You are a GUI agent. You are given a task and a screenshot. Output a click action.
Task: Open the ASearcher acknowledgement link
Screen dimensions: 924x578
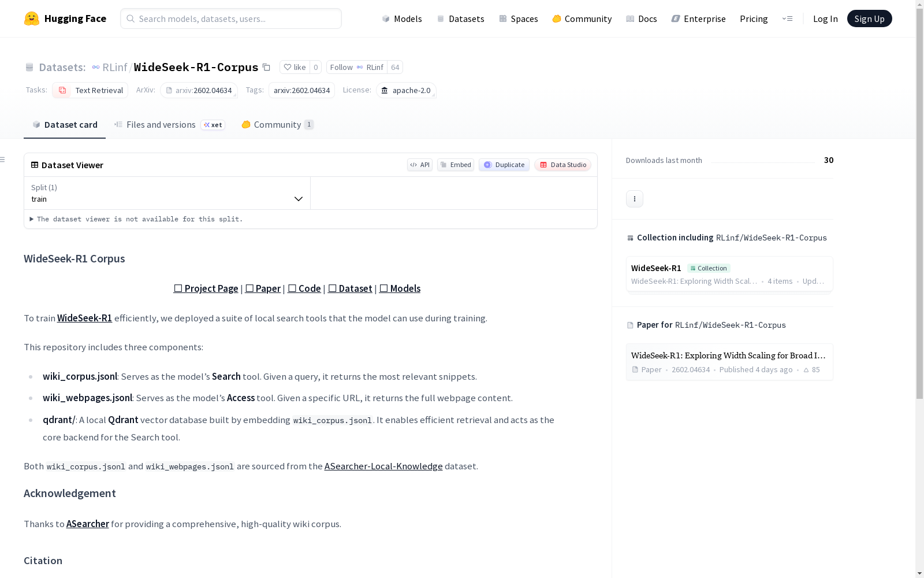point(88,524)
